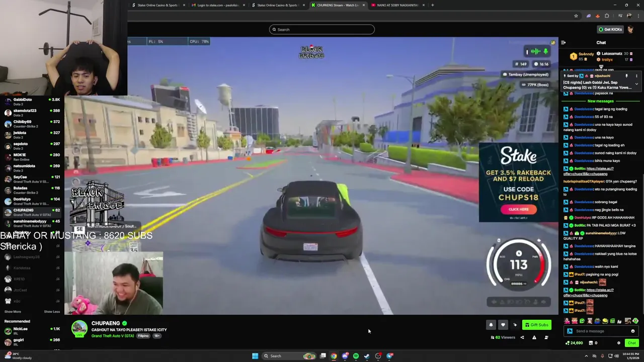The image size is (644, 362).
Task: Switch to the NANO AT SEBBY tab
Action: coord(397,5)
